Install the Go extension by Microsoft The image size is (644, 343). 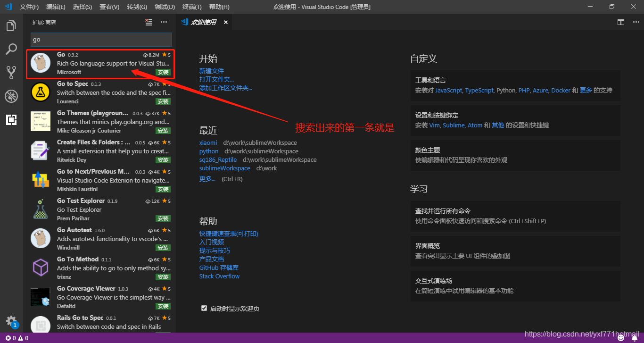[163, 72]
